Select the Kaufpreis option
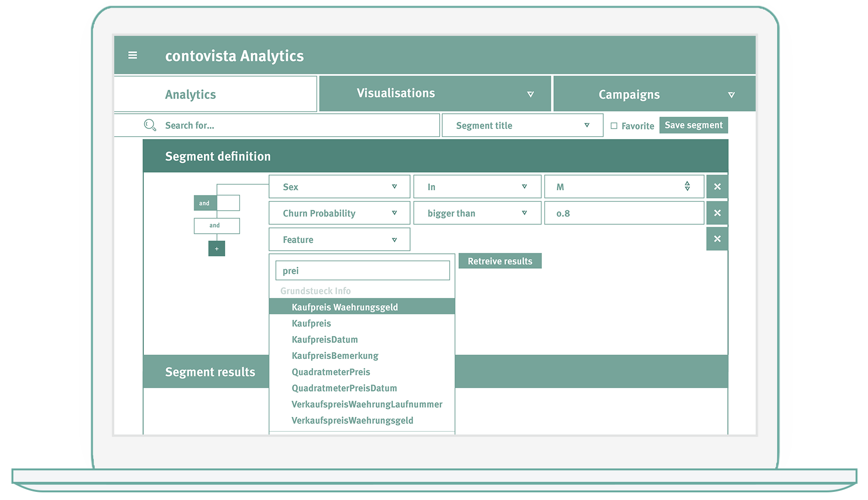The image size is (868, 500). click(x=311, y=323)
